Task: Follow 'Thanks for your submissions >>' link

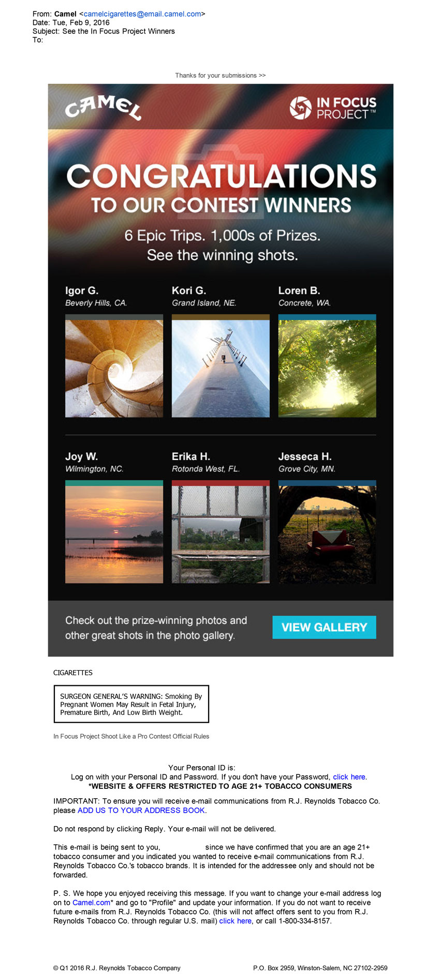Action: coord(221,76)
